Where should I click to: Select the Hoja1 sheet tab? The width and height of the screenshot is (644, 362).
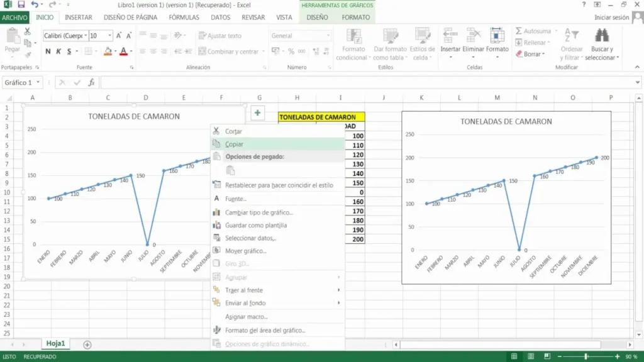pos(55,344)
